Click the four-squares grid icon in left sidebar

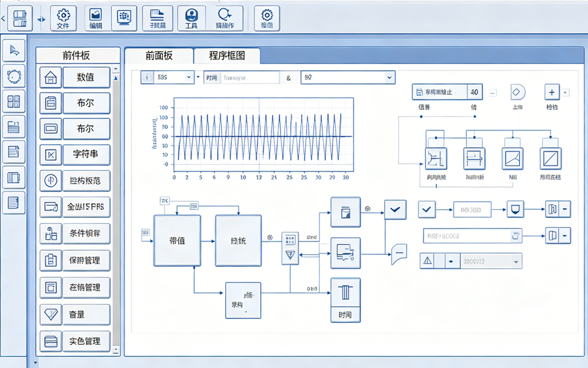point(14,101)
